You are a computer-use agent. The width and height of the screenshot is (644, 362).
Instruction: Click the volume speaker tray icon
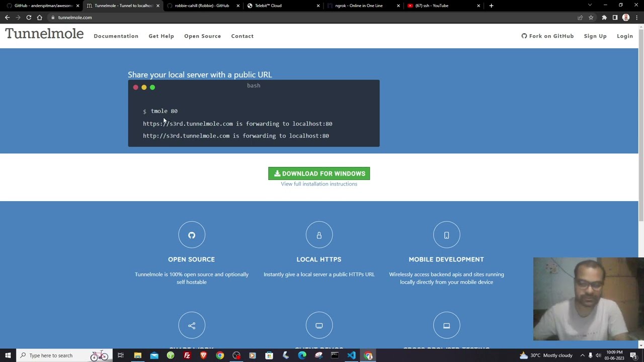click(x=598, y=355)
